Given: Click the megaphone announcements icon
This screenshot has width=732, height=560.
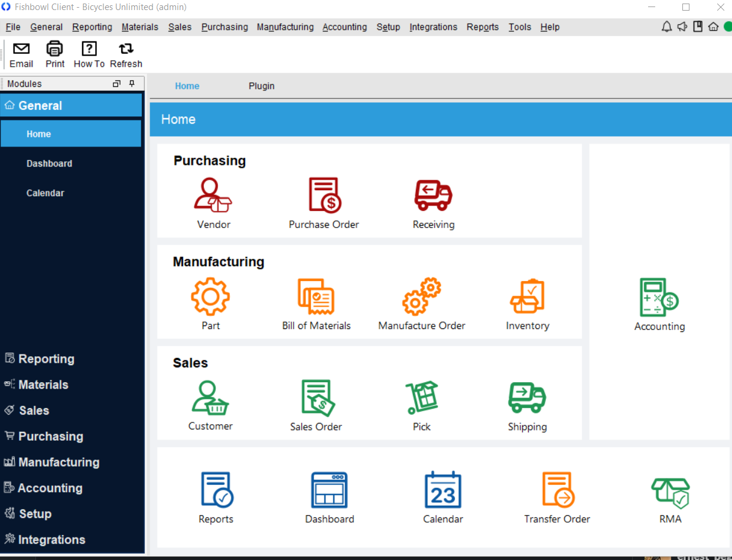Looking at the screenshot, I should pyautogui.click(x=682, y=27).
